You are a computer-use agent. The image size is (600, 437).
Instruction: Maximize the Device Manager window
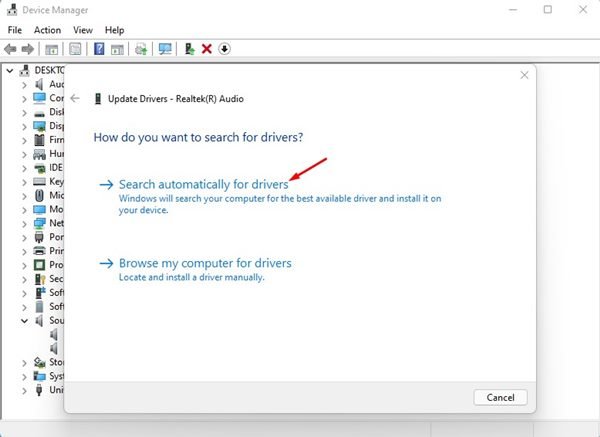[548, 10]
